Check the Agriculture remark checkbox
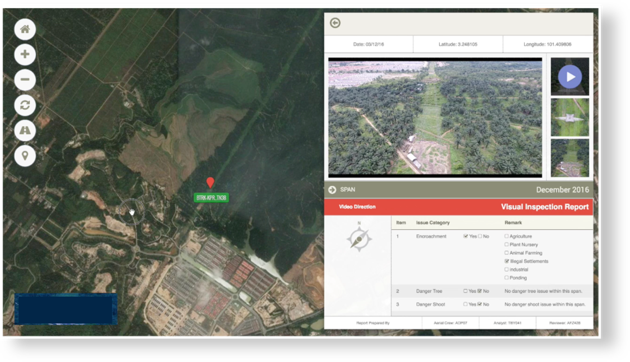This screenshot has height=362, width=630. (x=507, y=236)
